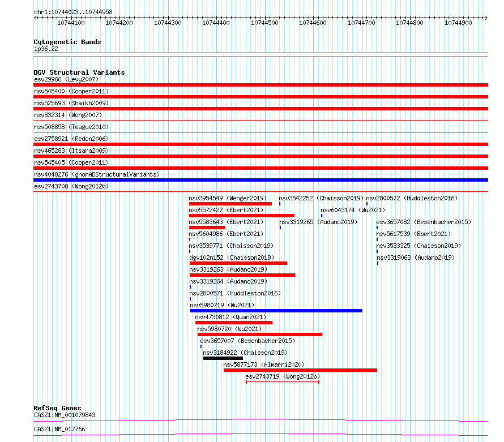The height and width of the screenshot is (442, 504).
Task: Open the nsv508858 (Teague2010) variant
Action: [71, 127]
